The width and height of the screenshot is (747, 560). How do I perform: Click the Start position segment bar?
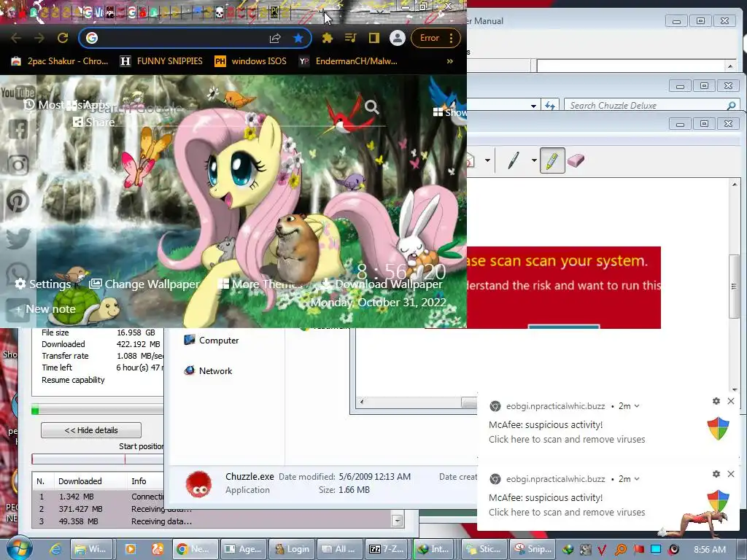[98, 459]
